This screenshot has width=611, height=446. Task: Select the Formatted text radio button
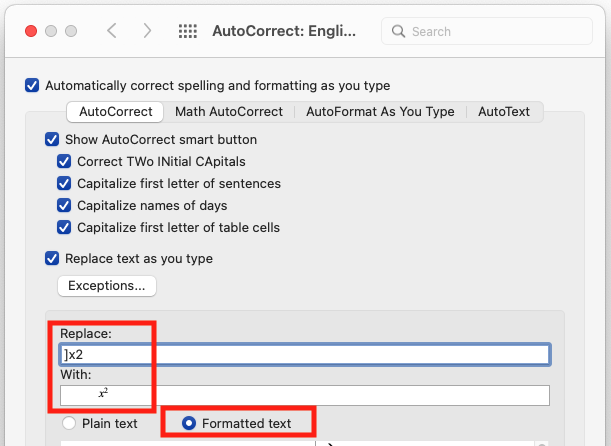(x=189, y=423)
